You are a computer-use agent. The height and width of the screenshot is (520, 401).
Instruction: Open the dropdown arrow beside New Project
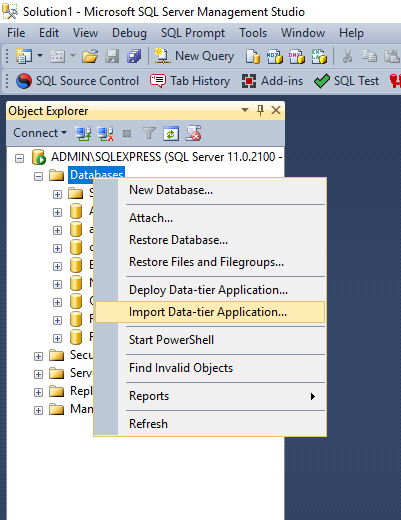[40, 56]
